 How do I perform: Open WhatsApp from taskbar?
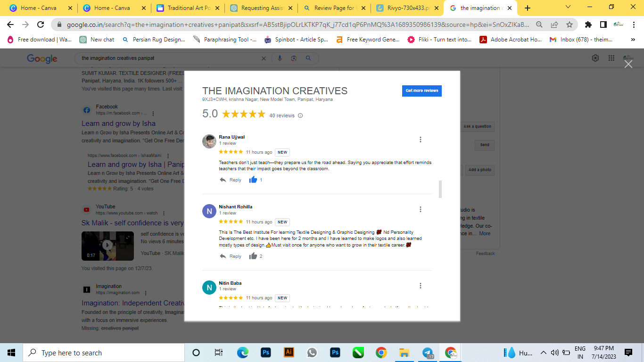click(312, 353)
